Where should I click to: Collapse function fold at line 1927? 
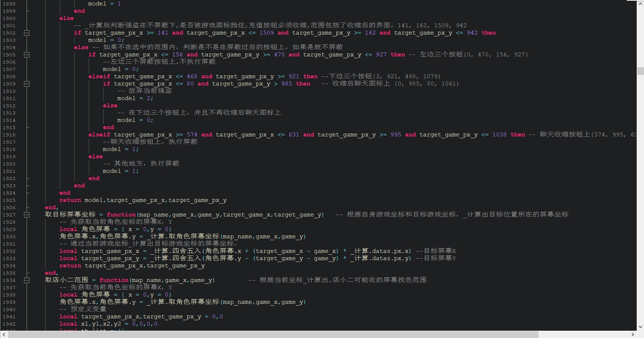27,215
